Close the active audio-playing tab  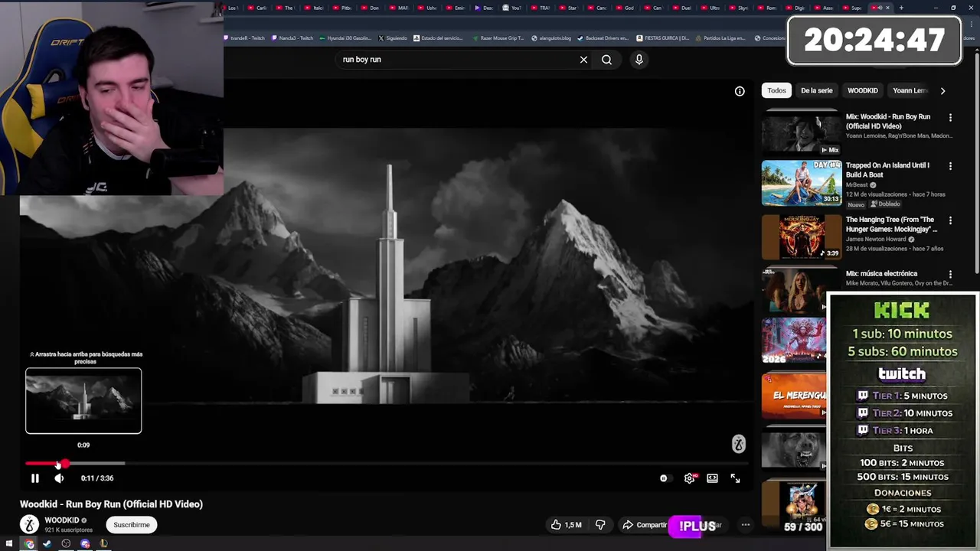coord(887,8)
